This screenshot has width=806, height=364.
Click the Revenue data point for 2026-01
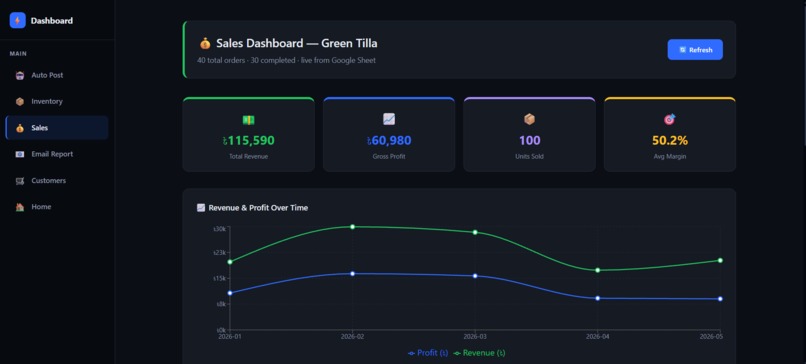[230, 262]
